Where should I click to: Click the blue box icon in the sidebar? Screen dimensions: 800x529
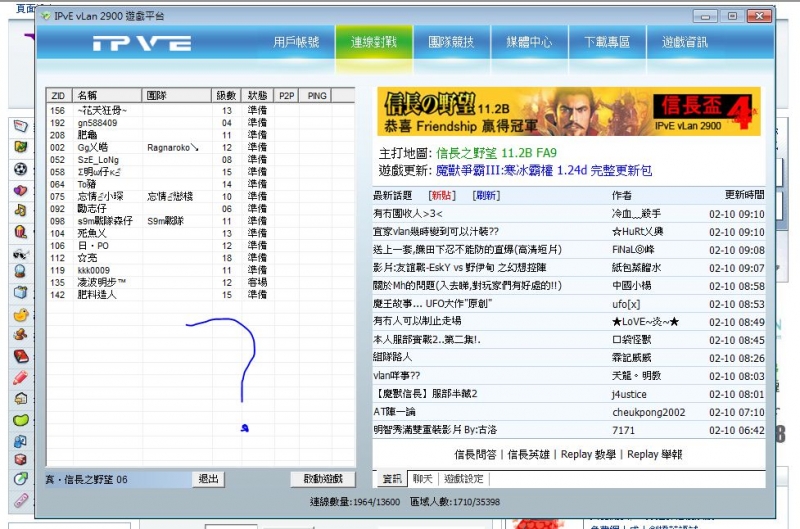click(x=20, y=292)
